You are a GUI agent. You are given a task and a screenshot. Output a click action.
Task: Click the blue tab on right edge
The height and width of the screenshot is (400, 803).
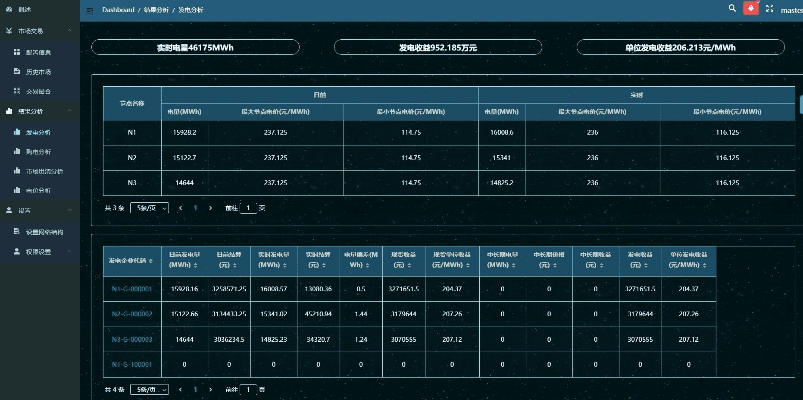[x=799, y=104]
